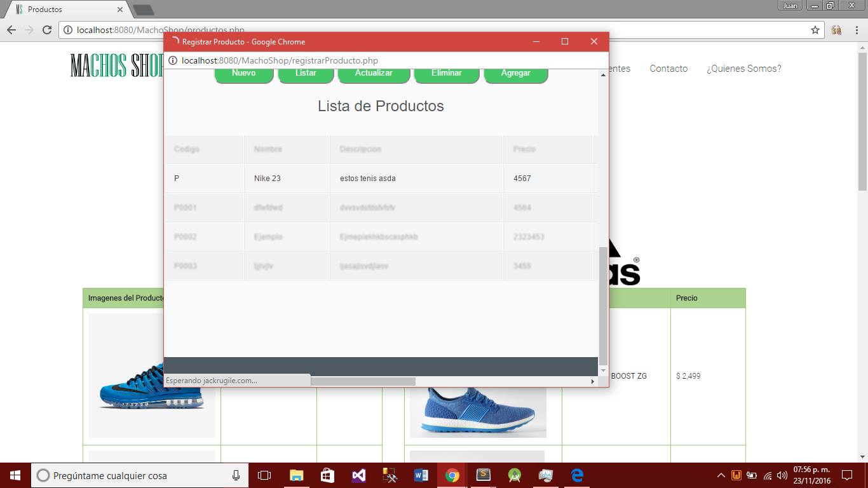
Task: Maximize the Registrar Producto popup window
Action: 564,41
